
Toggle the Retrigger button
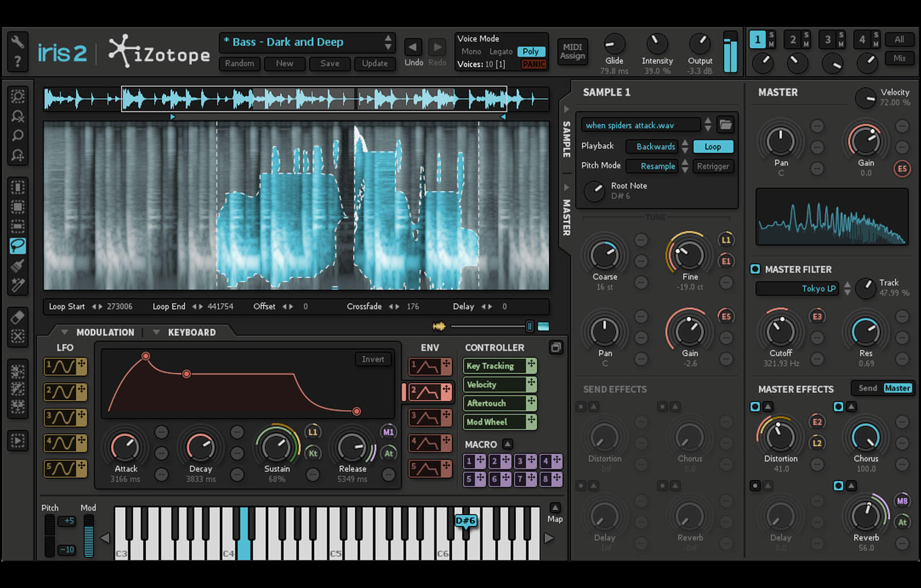tap(713, 166)
